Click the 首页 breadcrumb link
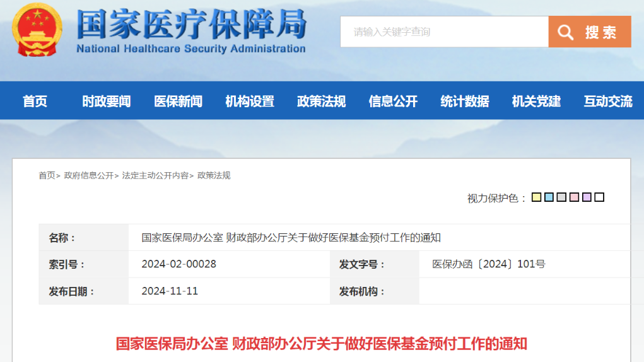644x362 pixels. [47, 175]
